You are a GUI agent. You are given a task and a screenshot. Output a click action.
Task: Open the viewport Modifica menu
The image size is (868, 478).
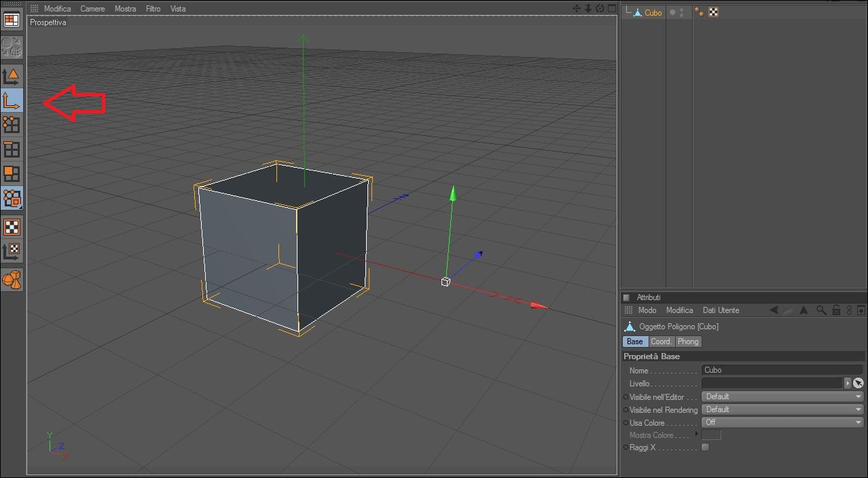click(58, 9)
